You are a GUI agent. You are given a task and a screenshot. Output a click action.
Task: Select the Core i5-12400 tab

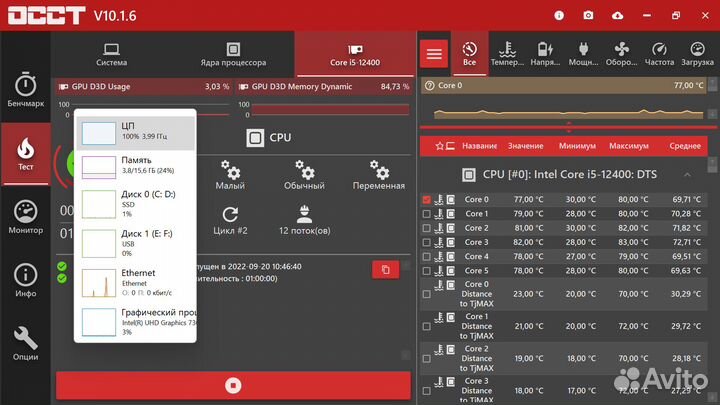click(x=355, y=55)
